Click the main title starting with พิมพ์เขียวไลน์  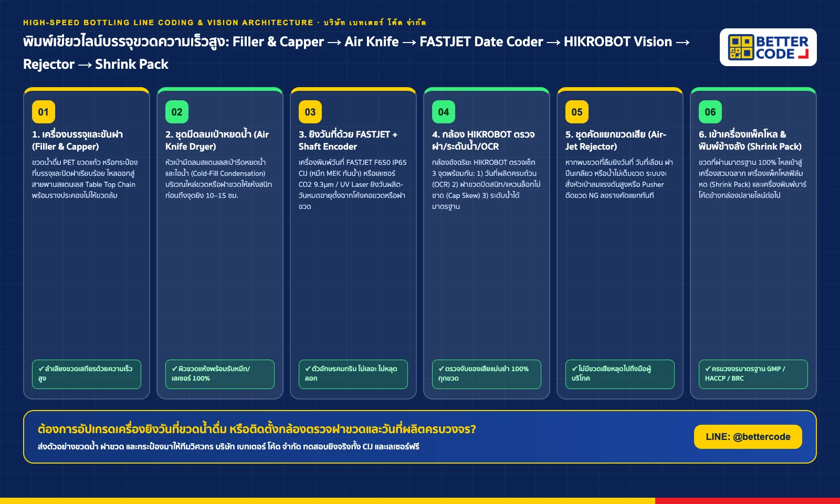(356, 52)
